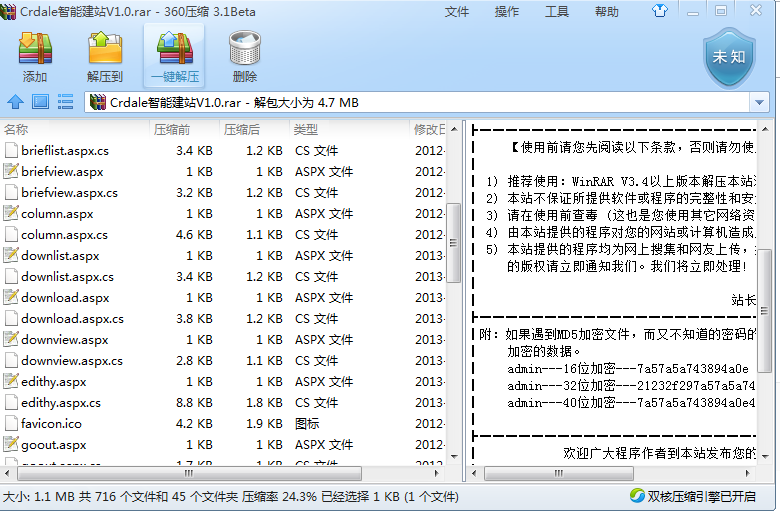
Task: Select the favicon.ico file icon
Action: coord(11,423)
